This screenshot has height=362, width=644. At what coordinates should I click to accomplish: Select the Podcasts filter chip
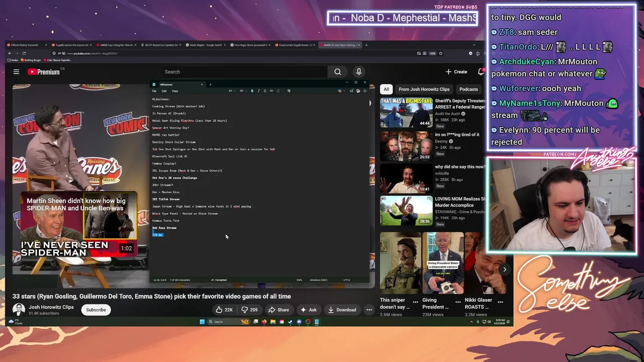point(468,89)
